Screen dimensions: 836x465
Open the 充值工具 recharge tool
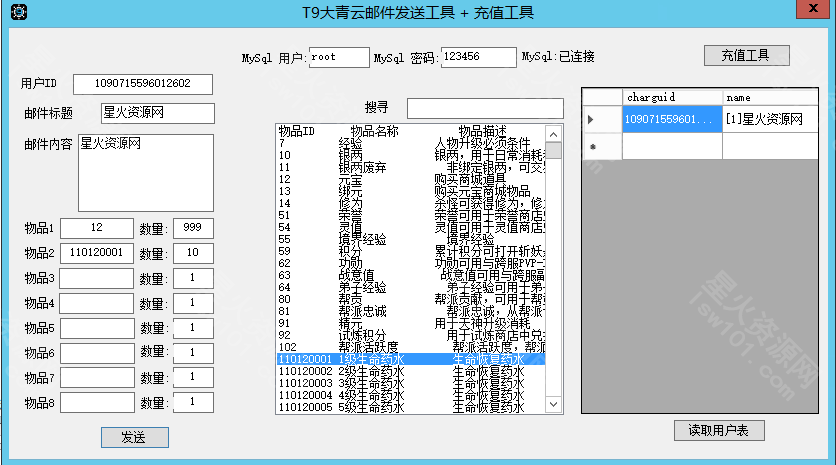746,55
